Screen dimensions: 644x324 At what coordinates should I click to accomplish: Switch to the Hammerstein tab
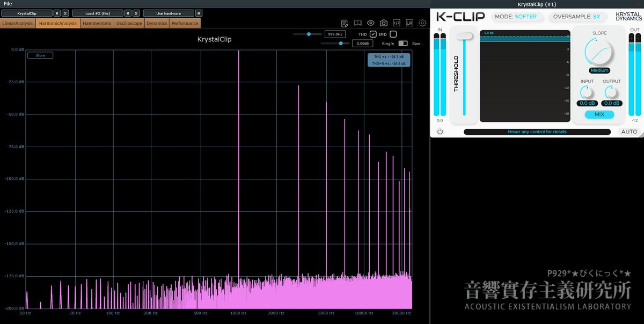point(97,23)
